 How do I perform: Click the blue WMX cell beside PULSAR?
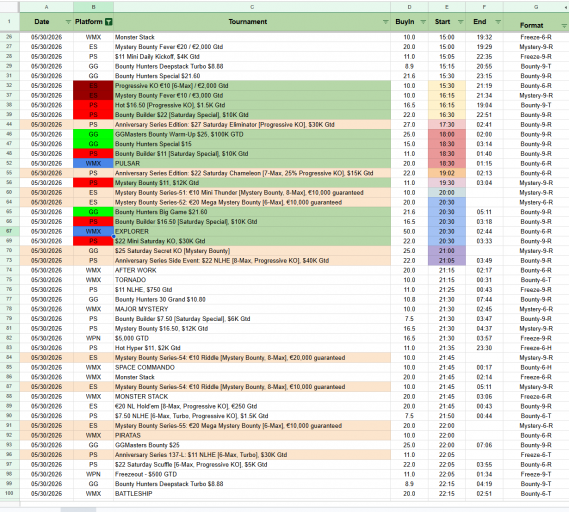pyautogui.click(x=93, y=163)
